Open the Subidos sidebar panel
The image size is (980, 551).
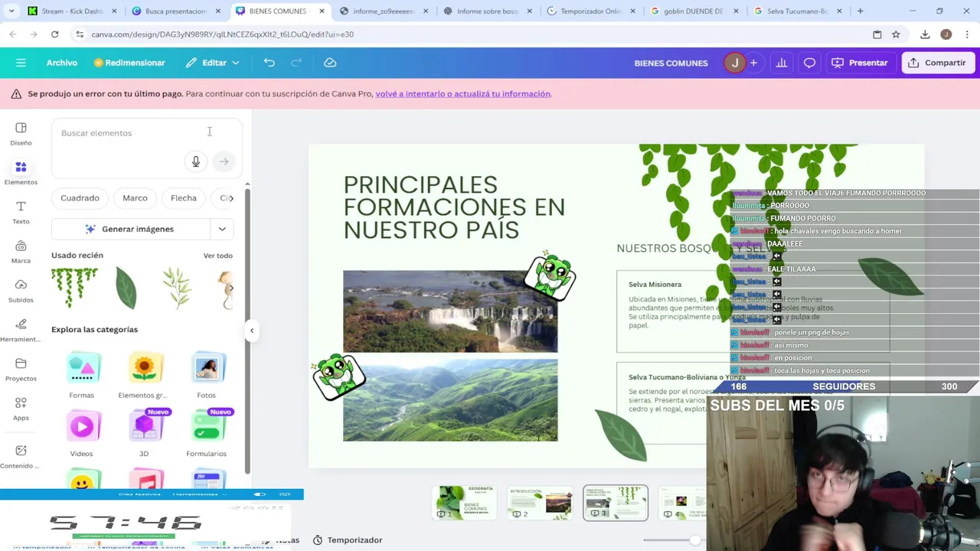[21, 291]
